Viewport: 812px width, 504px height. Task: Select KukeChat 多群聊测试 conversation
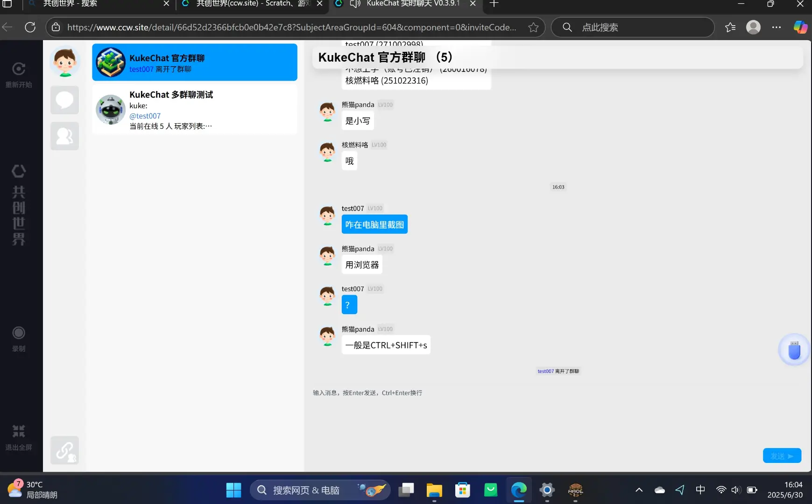[x=195, y=109]
